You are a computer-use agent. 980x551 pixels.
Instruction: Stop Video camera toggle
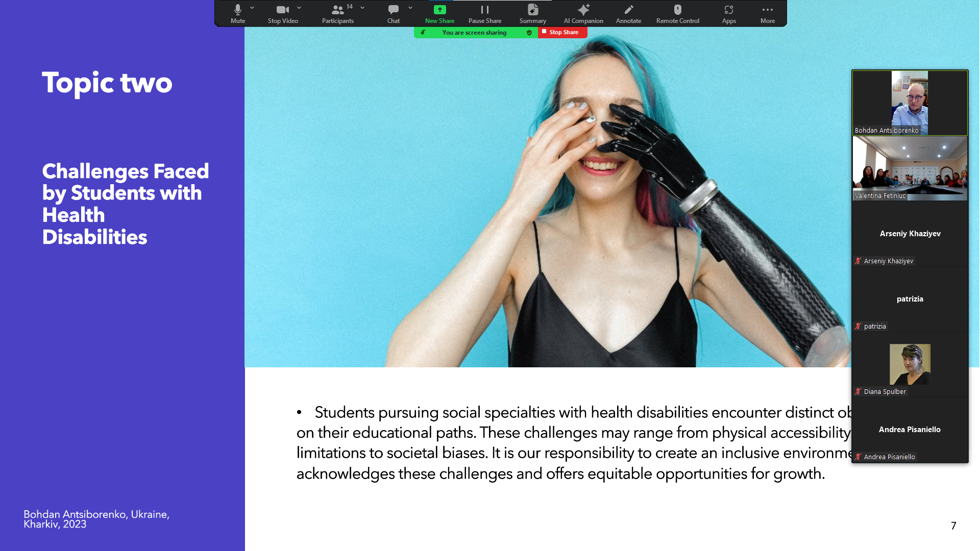pyautogui.click(x=282, y=13)
